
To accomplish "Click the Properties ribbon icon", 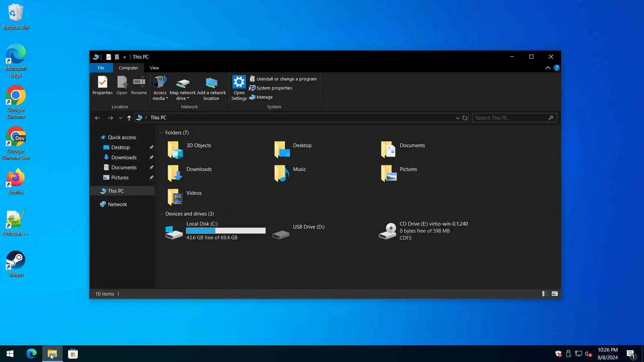I will click(102, 82).
